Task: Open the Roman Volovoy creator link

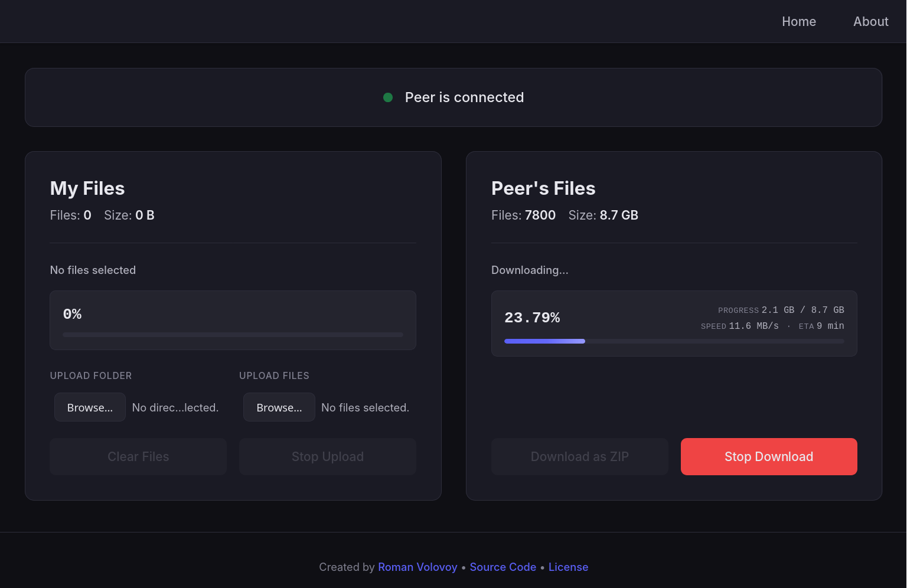Action: coord(417,567)
